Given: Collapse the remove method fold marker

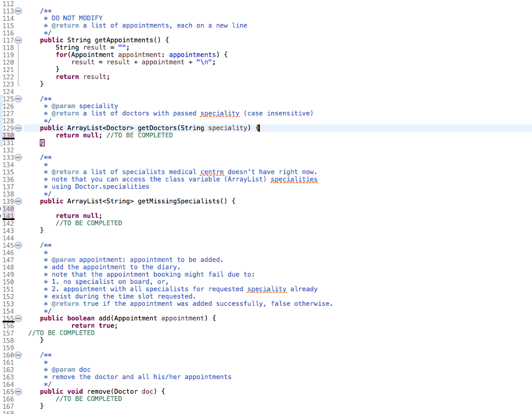Looking at the screenshot, I should tap(18, 391).
